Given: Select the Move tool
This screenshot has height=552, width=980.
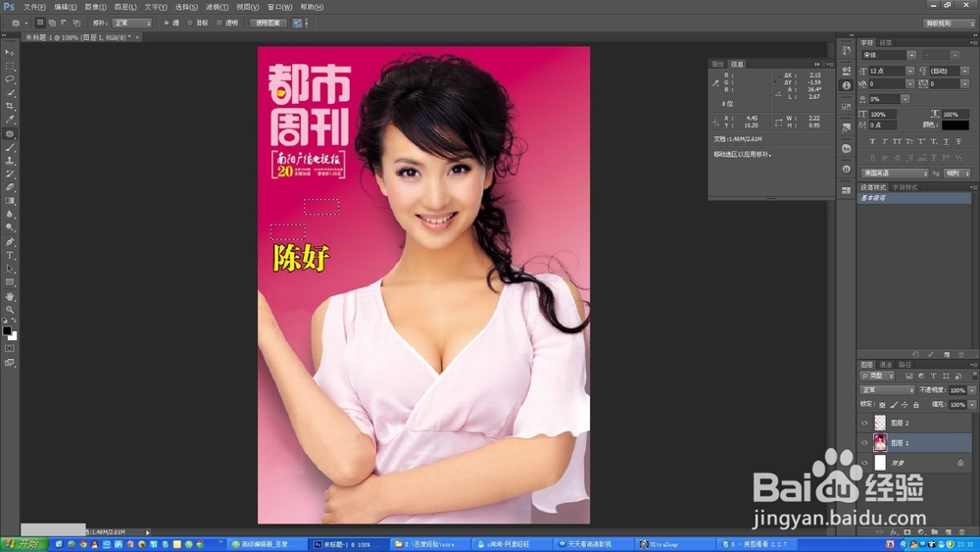Looking at the screenshot, I should 10,53.
